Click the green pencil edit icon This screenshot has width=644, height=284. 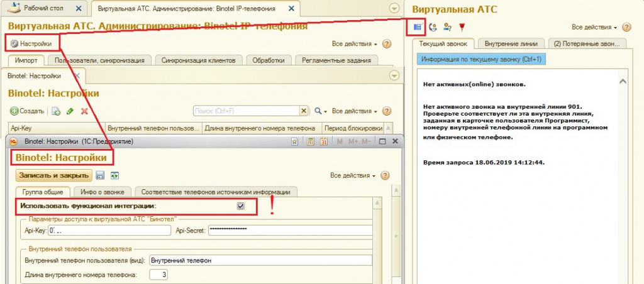pos(70,111)
